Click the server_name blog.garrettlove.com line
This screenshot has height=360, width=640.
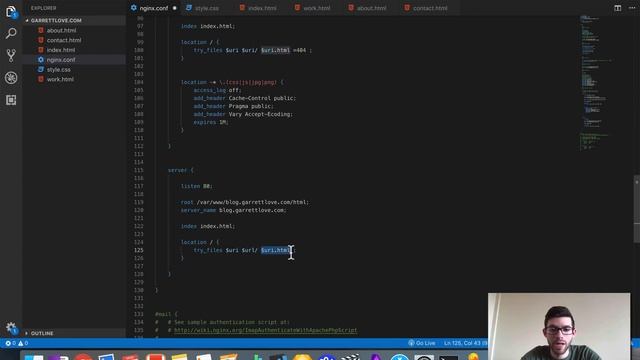pos(233,210)
